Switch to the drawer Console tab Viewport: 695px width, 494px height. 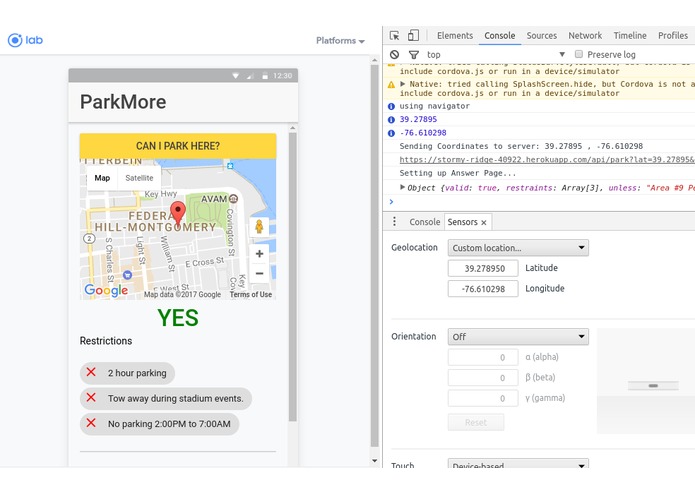[x=425, y=222]
